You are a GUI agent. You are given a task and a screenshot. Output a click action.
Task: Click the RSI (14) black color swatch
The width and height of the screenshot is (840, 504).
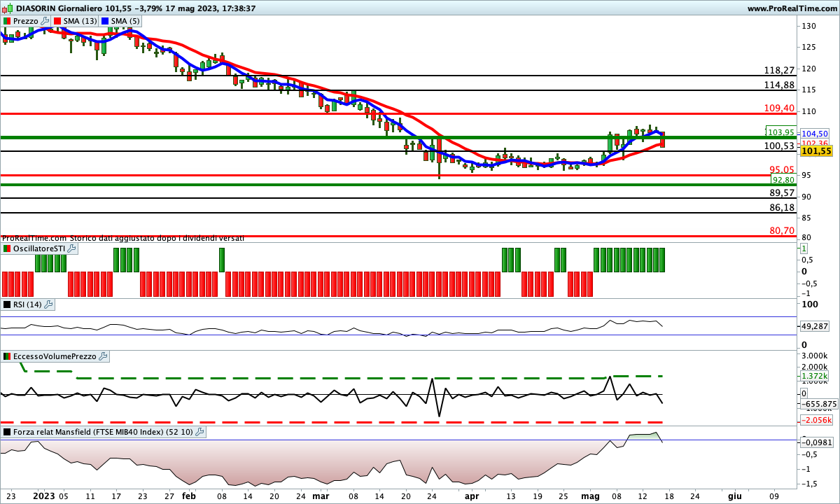pos(8,304)
